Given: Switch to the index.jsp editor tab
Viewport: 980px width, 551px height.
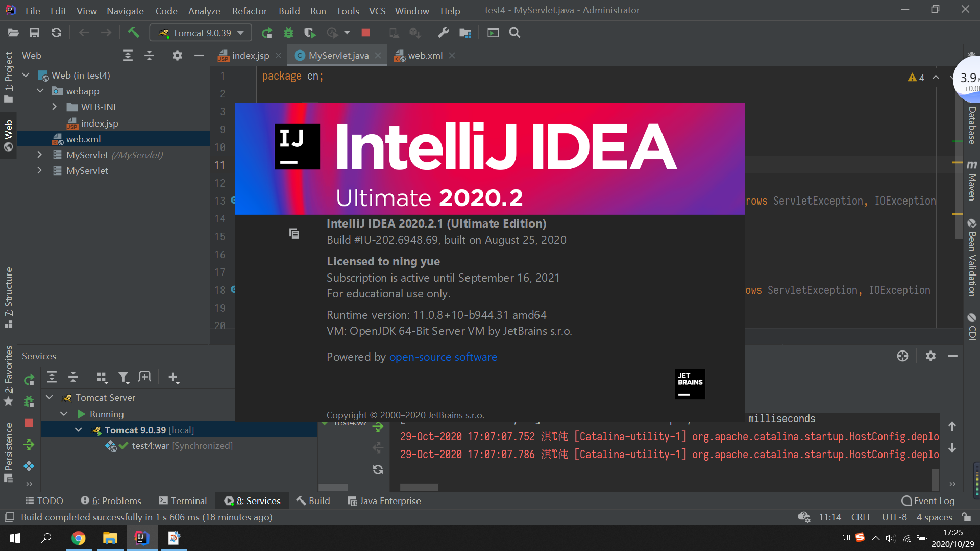Looking at the screenshot, I should (250, 56).
